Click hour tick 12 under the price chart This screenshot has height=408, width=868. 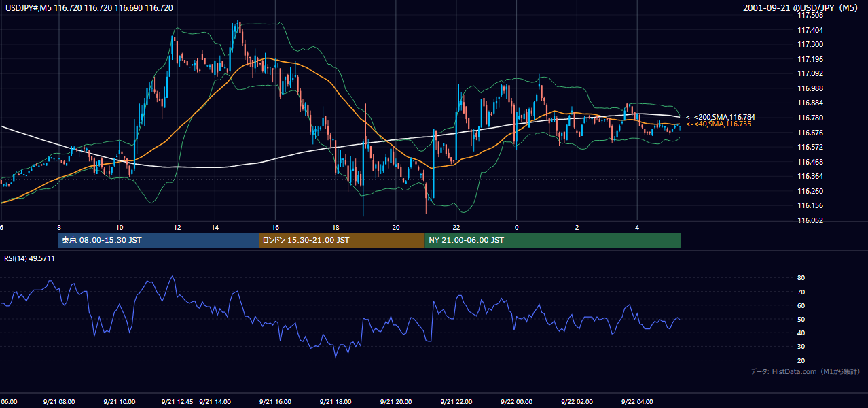pos(177,228)
